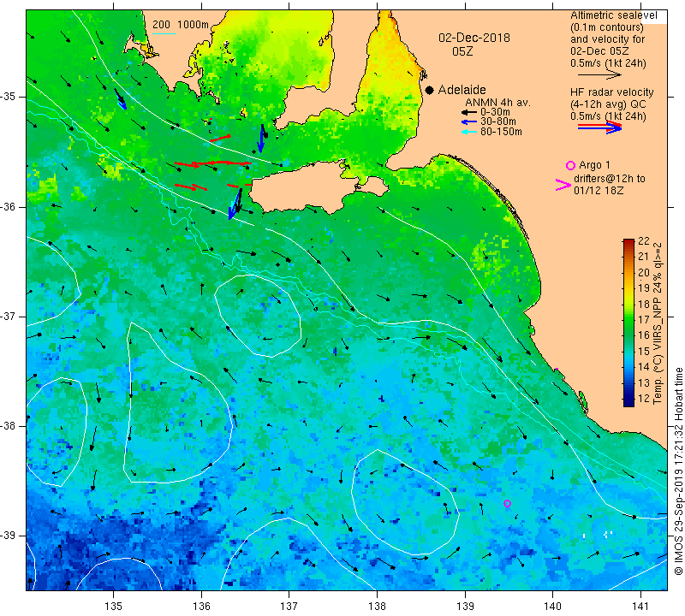Viewport: 685px width, 616px height.
Task: Click the magenta drifter legend chevron
Action: (563, 185)
